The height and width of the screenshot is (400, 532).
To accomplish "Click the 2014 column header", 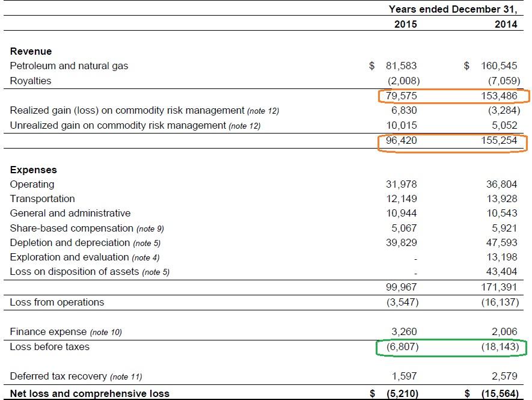I will (x=506, y=24).
